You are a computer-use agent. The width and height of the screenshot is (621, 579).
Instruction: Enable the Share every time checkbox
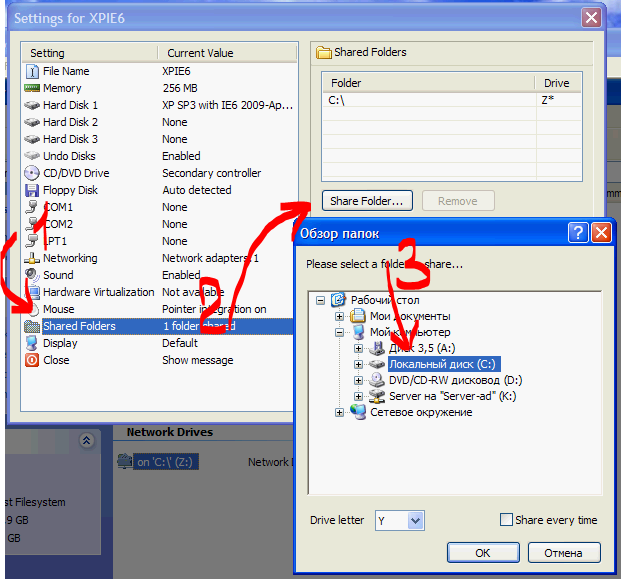click(x=506, y=520)
